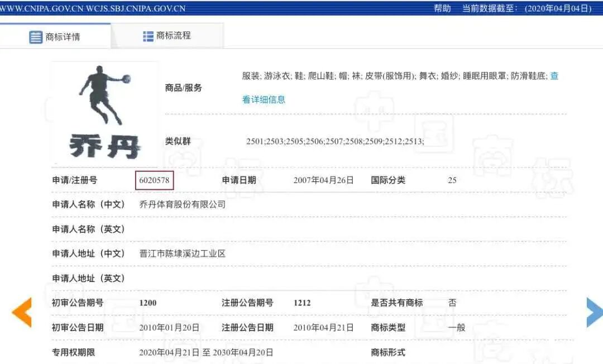Viewport: 603px width, 364px height.
Task: Click the 申请人地址（中文） label
Action: [x=88, y=253]
